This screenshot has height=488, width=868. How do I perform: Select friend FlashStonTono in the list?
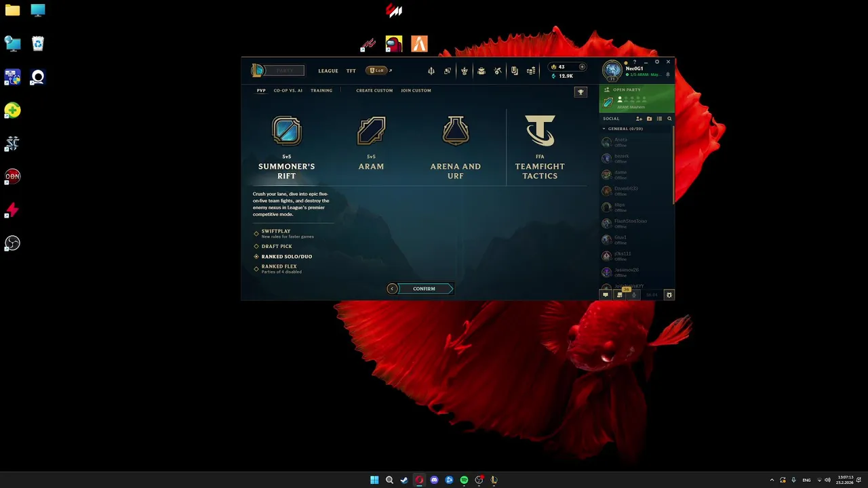[635, 224]
